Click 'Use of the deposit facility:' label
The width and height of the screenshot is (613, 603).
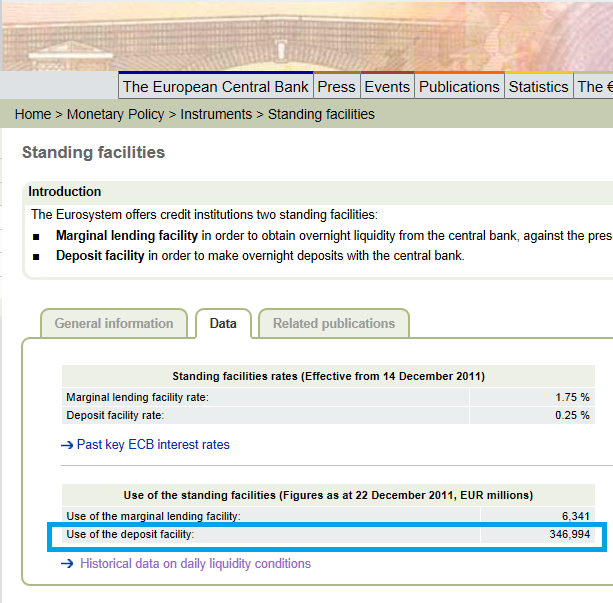(x=130, y=534)
